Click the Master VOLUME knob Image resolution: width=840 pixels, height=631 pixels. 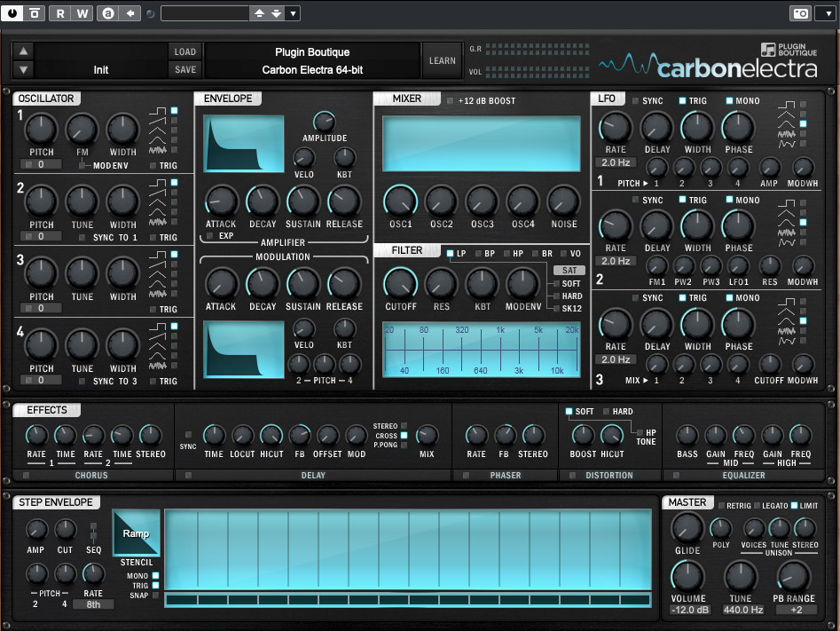[687, 578]
